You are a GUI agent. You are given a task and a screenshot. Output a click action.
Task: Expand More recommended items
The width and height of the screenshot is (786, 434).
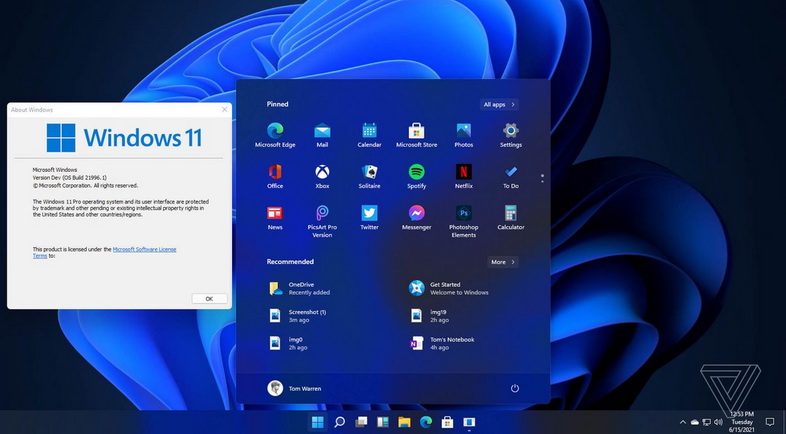503,262
